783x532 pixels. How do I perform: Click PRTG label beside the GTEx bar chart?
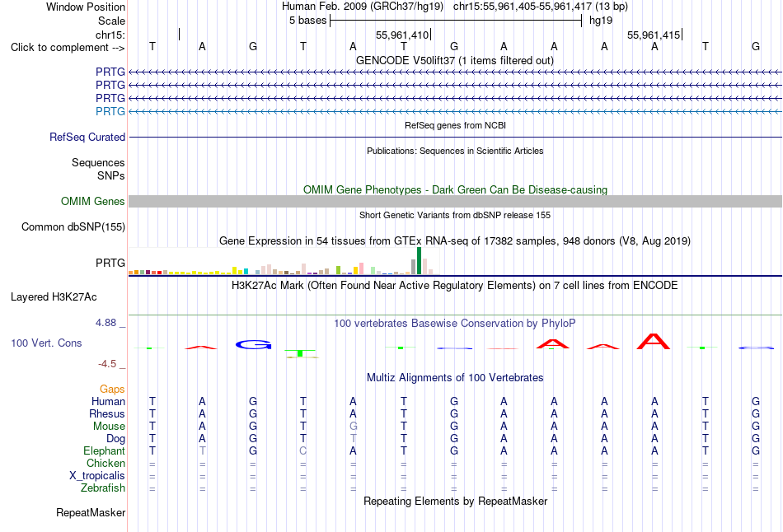110,263
